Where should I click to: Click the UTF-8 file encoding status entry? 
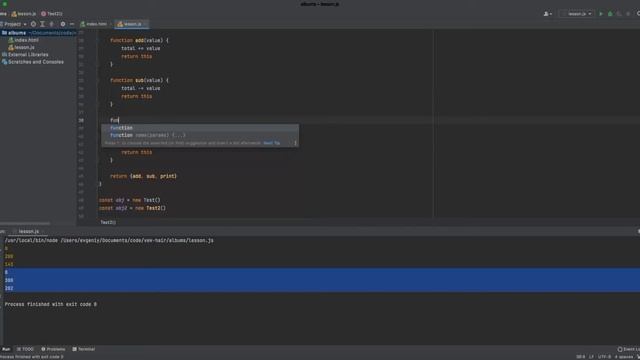pyautogui.click(x=604, y=357)
